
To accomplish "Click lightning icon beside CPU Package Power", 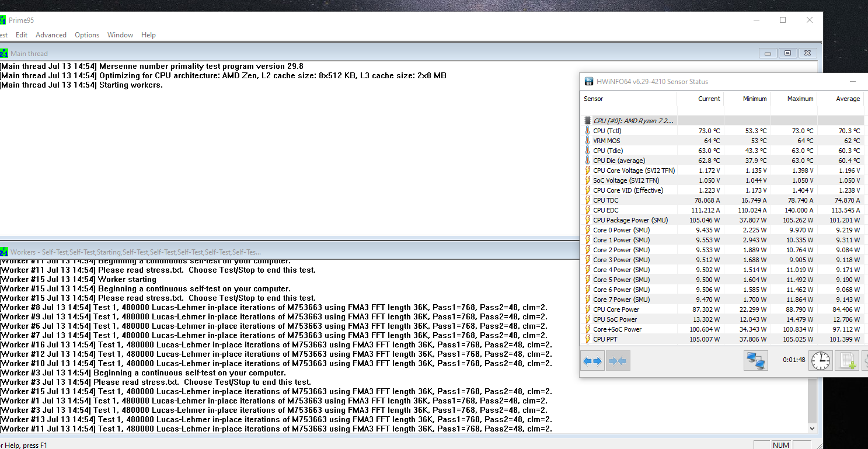I will pyautogui.click(x=588, y=220).
